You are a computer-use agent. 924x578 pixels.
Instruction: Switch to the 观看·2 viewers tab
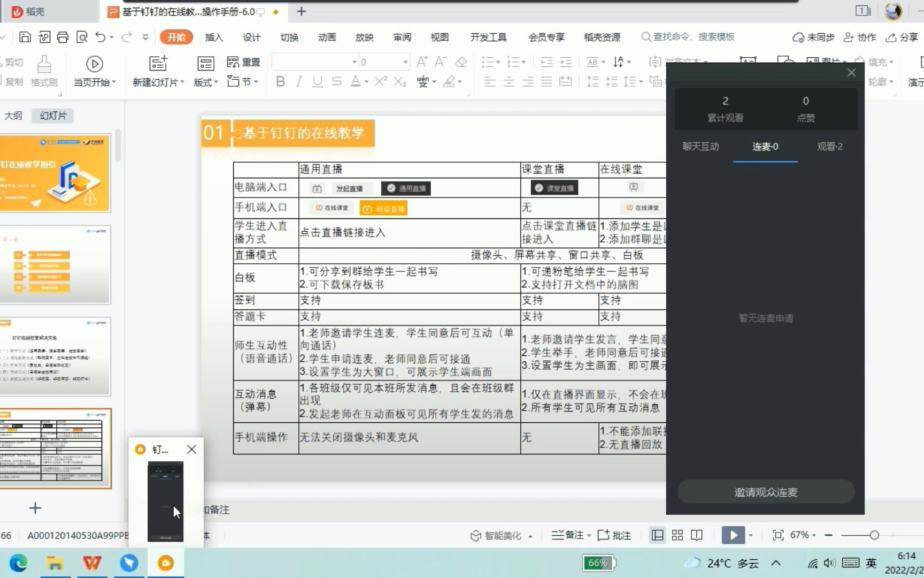[x=829, y=147]
